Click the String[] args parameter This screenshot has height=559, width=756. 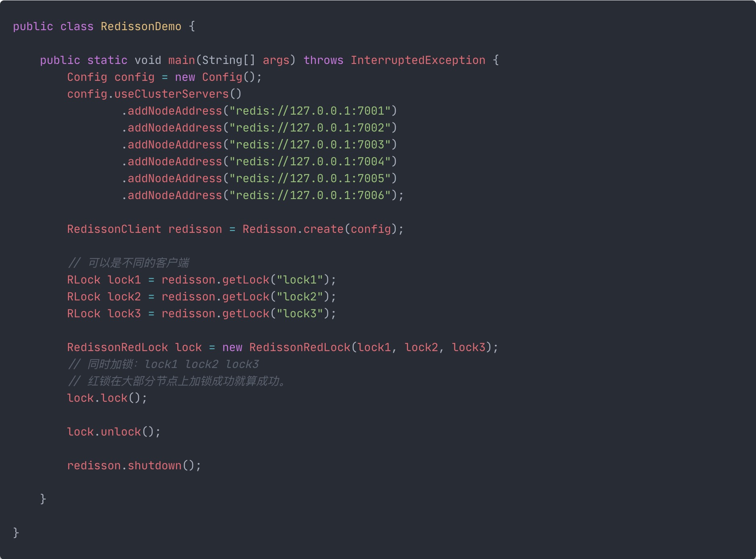point(246,60)
